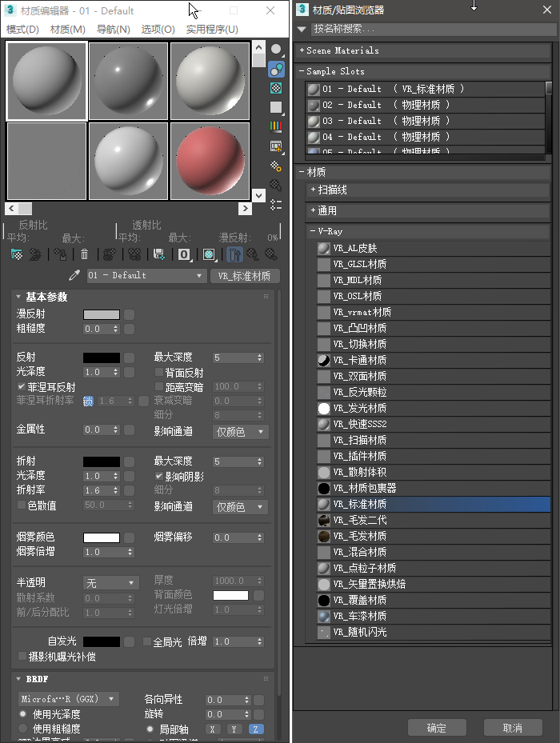This screenshot has height=743, width=560.
Task: Click the Go to Parent icon
Action: pos(252,254)
